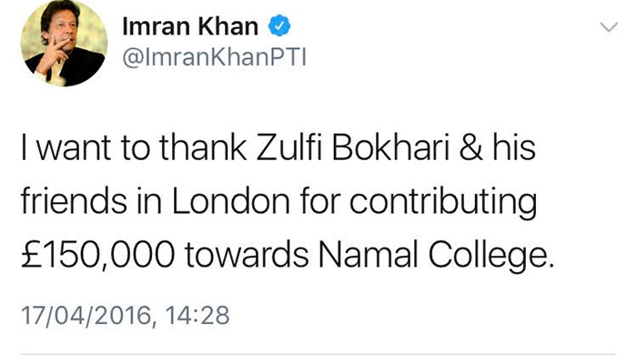The image size is (637, 364).
Task: Click the word 'his' ending first line
Action: (514, 147)
